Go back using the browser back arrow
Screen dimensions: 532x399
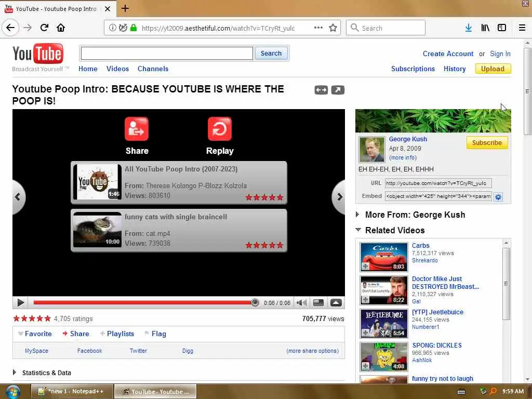(10, 28)
